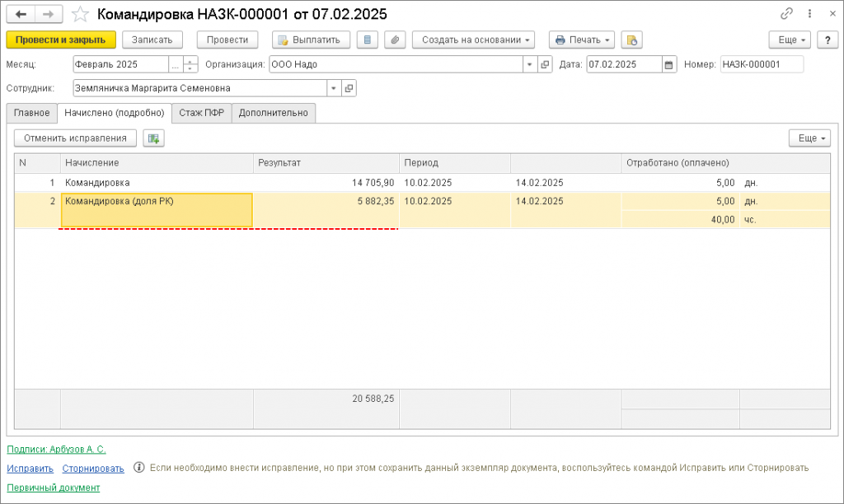Viewport: 844px width, 504px height.
Task: Adjust month with the Месяц stepper
Action: (190, 64)
